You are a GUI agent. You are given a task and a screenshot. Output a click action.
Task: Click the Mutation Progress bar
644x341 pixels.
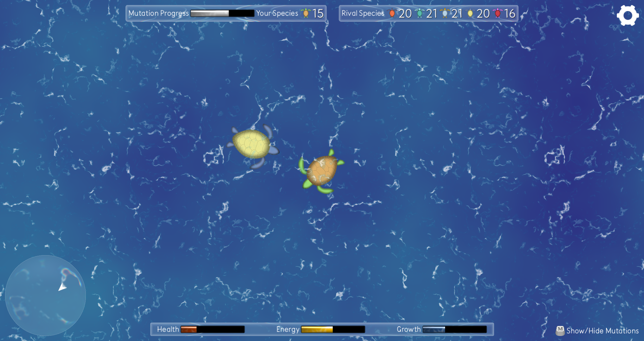click(222, 13)
